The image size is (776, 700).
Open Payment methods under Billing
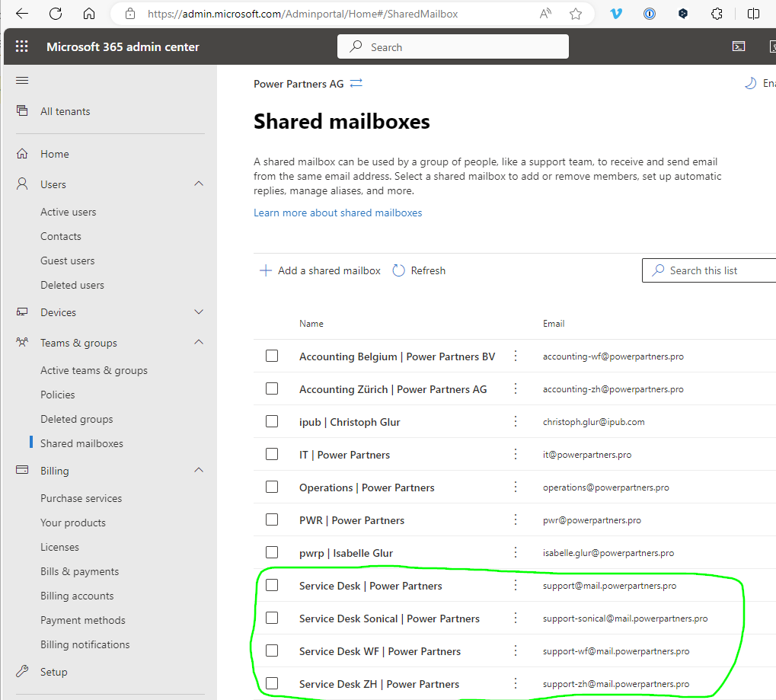(83, 620)
